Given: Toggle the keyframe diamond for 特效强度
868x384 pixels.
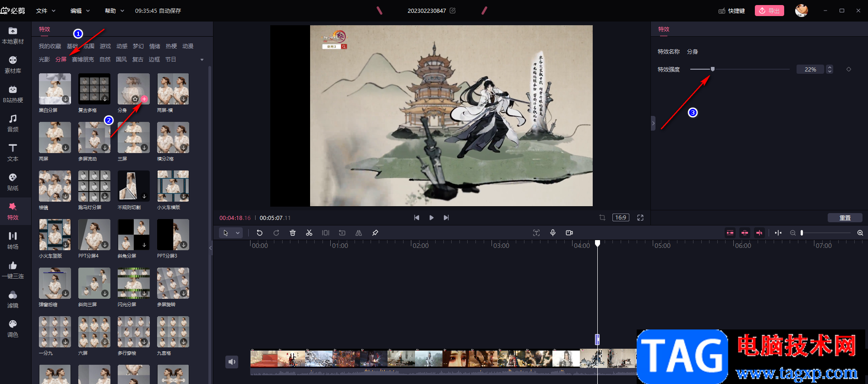Looking at the screenshot, I should [x=849, y=69].
